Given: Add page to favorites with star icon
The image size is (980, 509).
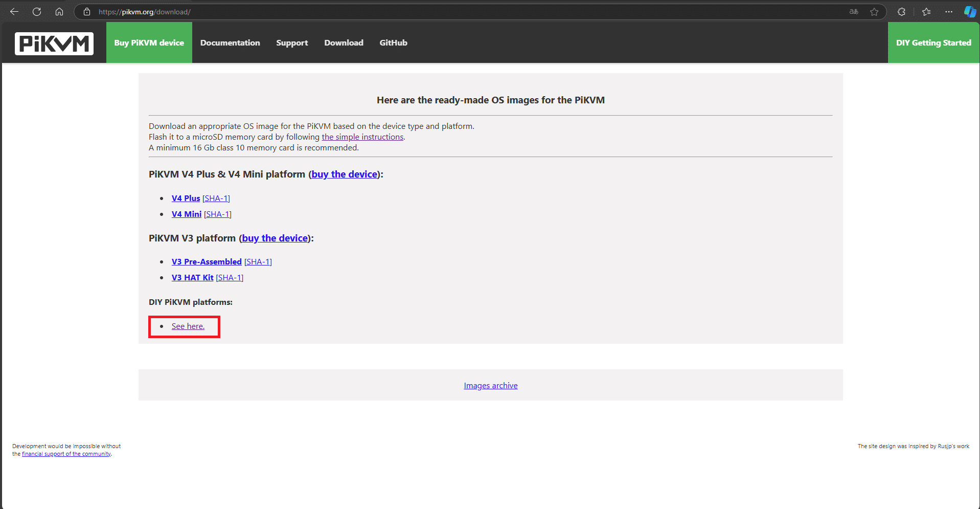Looking at the screenshot, I should tap(874, 12).
